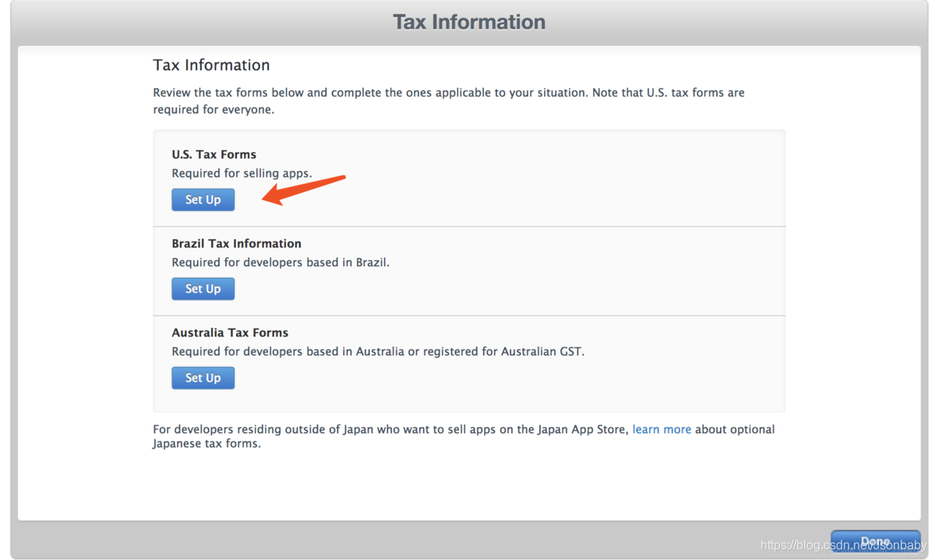935x560 pixels.
Task: Open the learn more link about Japanese tax forms
Action: 662,429
